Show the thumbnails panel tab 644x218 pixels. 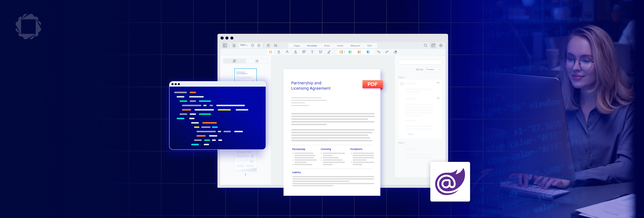pos(234,61)
